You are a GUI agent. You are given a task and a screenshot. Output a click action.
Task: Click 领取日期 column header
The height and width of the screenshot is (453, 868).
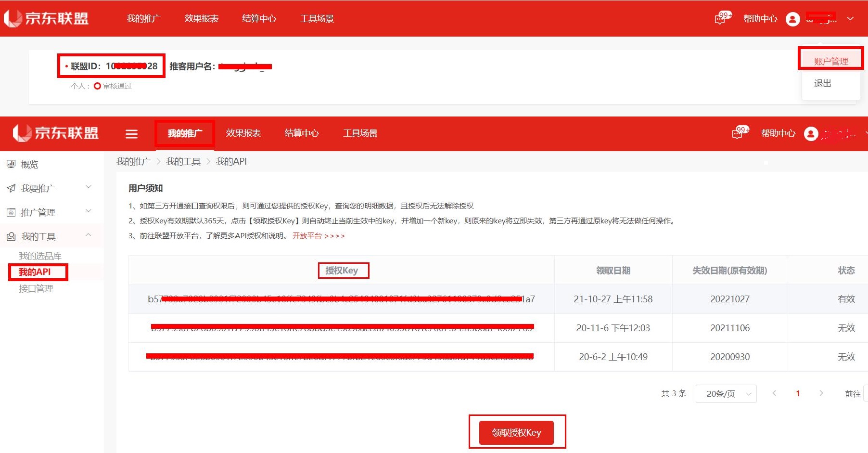tap(613, 271)
